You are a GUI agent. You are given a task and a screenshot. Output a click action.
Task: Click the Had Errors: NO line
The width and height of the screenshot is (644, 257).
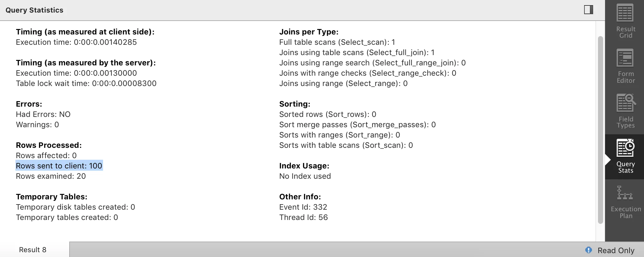click(x=43, y=114)
